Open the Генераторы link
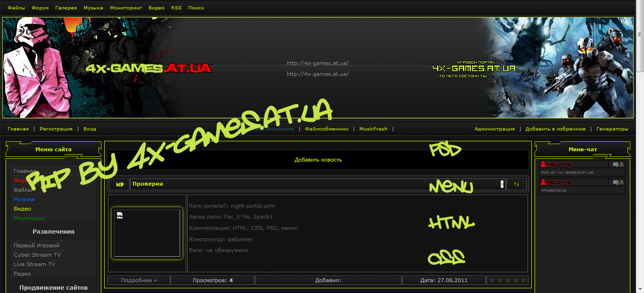 (612, 129)
